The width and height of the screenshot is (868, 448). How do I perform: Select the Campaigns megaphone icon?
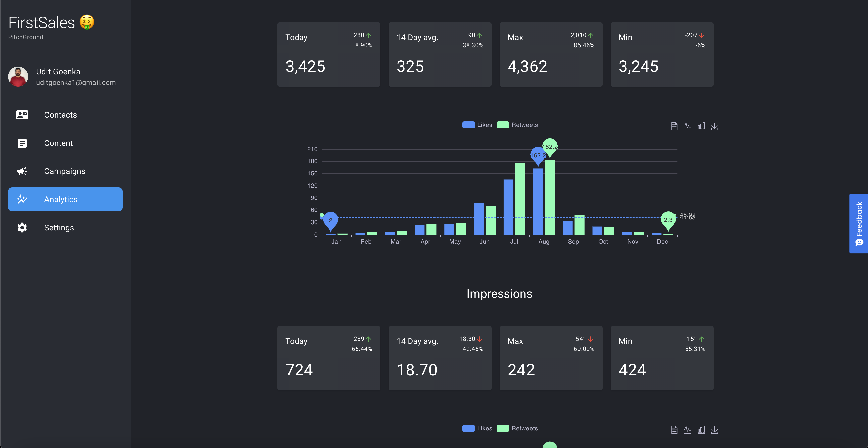(x=22, y=171)
